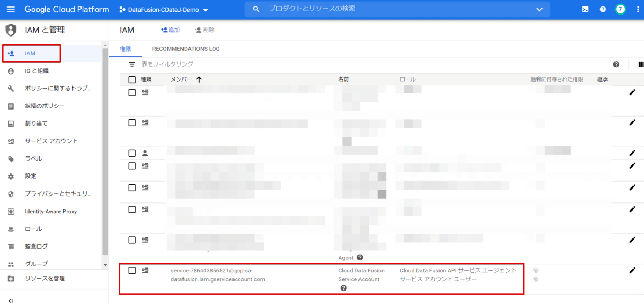The height and width of the screenshot is (304, 644).
Task: Open the column display options icon
Action: click(x=641, y=64)
